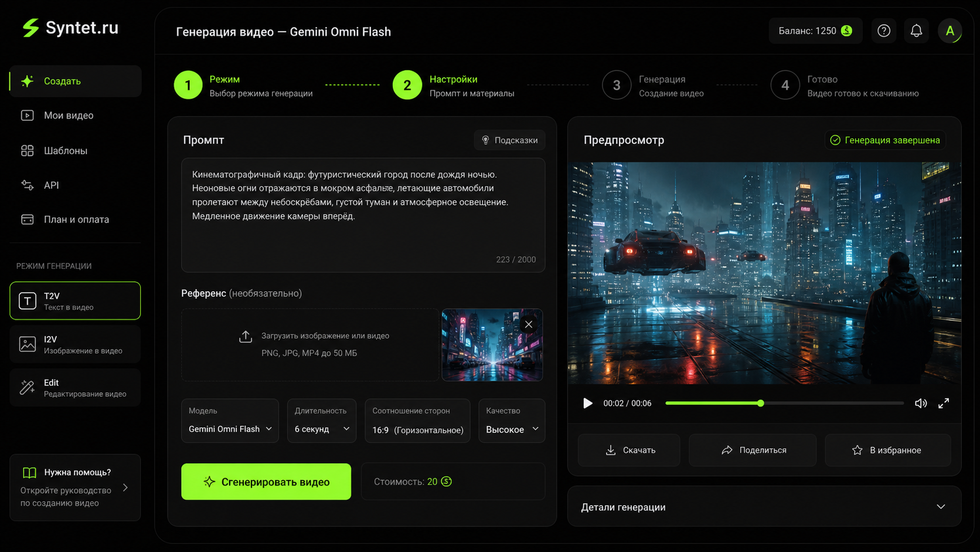Play the preview video

point(587,403)
